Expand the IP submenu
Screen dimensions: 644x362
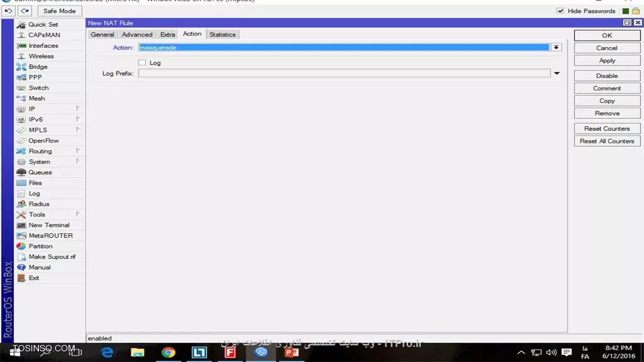click(x=77, y=109)
